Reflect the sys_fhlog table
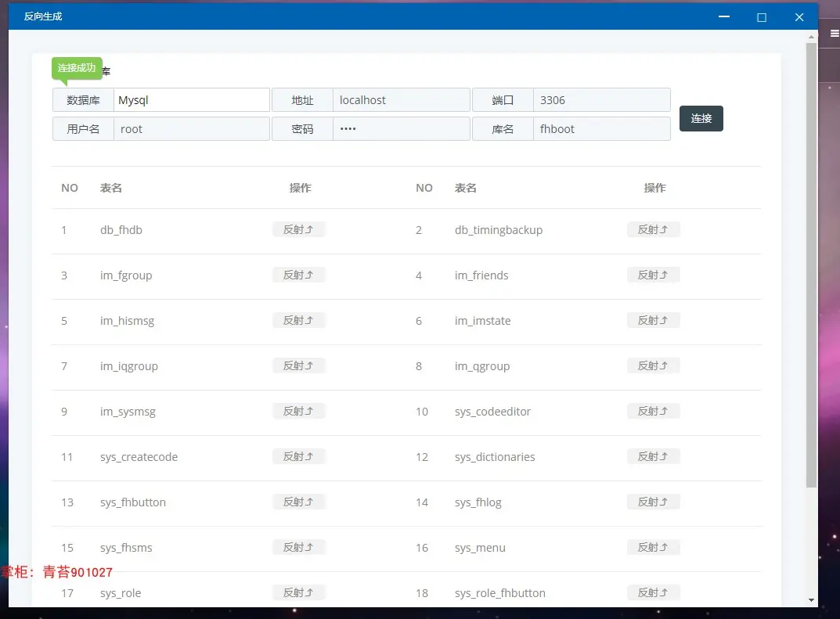Image resolution: width=840 pixels, height=619 pixels. click(x=653, y=502)
